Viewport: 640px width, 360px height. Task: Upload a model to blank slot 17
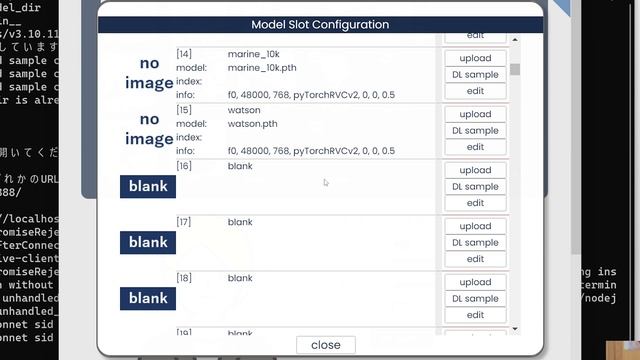click(475, 226)
